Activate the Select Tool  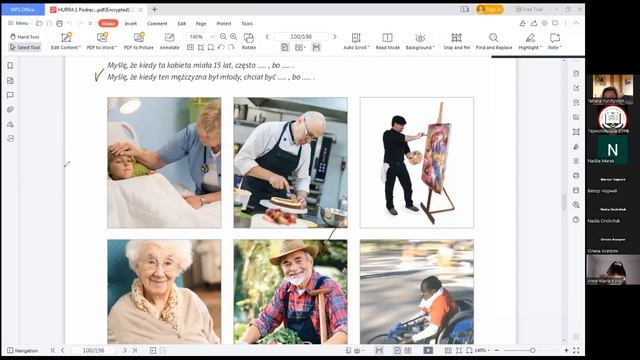coord(24,47)
